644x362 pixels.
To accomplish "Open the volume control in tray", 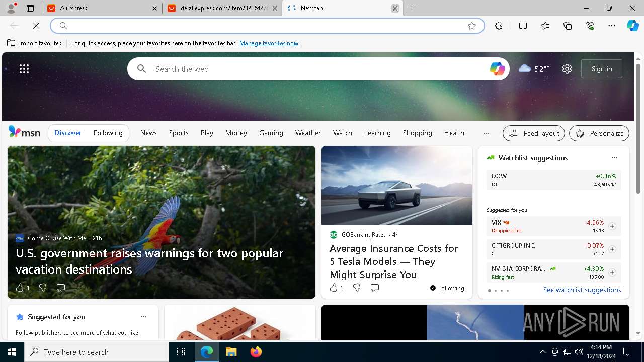I will (579, 352).
